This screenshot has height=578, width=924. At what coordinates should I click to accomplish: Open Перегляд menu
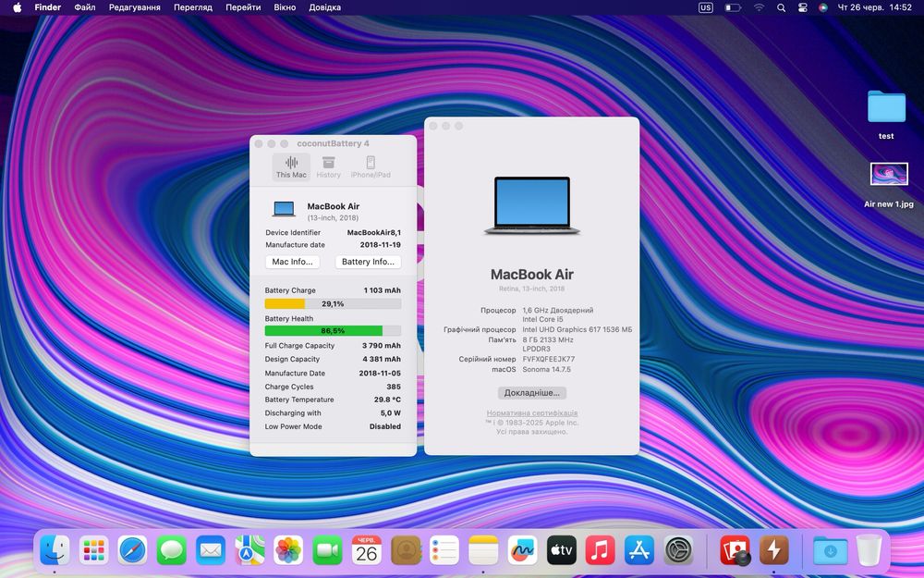pos(193,7)
